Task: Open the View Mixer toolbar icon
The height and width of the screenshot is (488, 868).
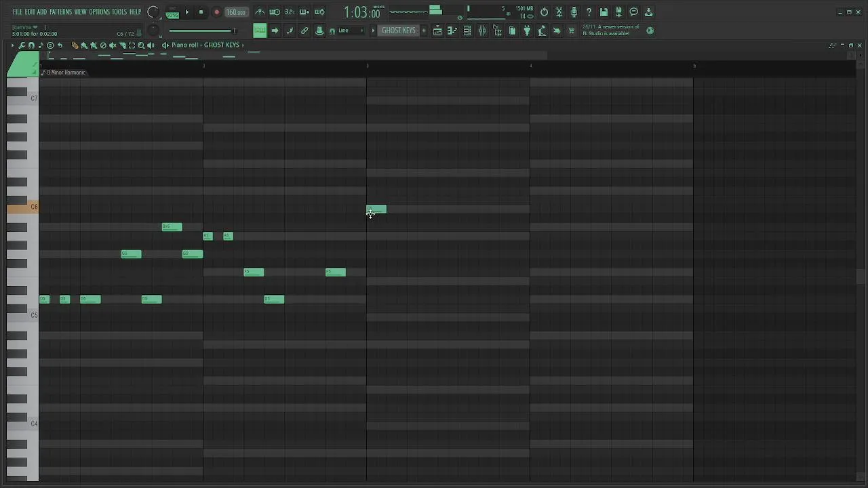Action: click(482, 30)
